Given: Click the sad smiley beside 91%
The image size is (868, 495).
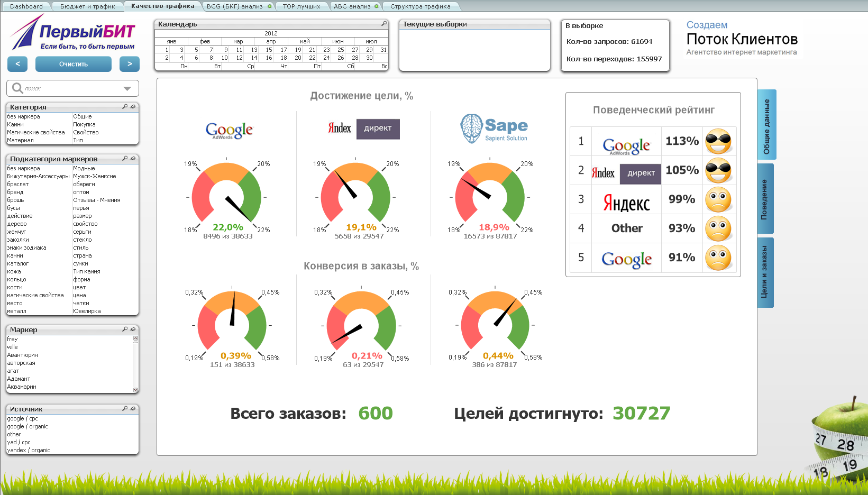Looking at the screenshot, I should pos(719,258).
